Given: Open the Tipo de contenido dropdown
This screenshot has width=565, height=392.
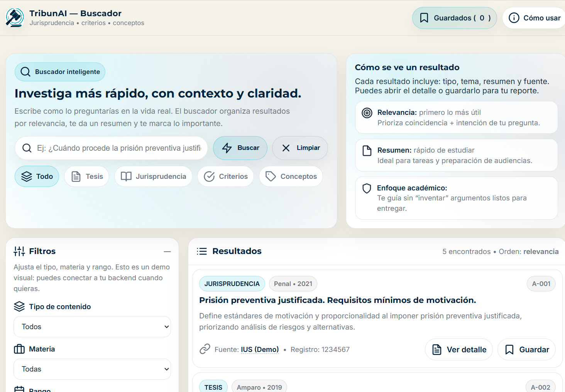Looking at the screenshot, I should 92,327.
